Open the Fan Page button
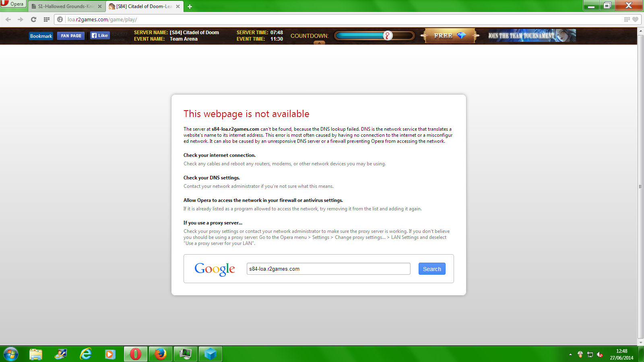This screenshot has width=644, height=362. click(71, 36)
